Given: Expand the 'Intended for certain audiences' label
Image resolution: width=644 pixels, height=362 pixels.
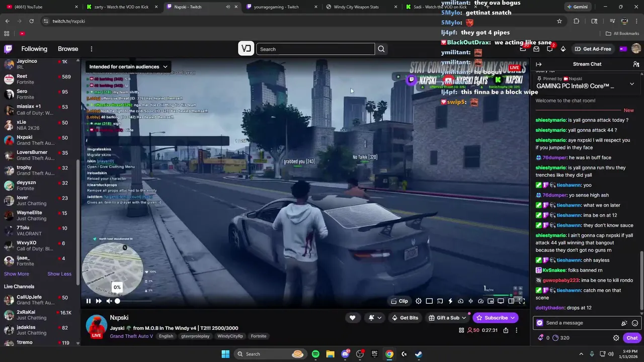Looking at the screenshot, I should pos(128,66).
